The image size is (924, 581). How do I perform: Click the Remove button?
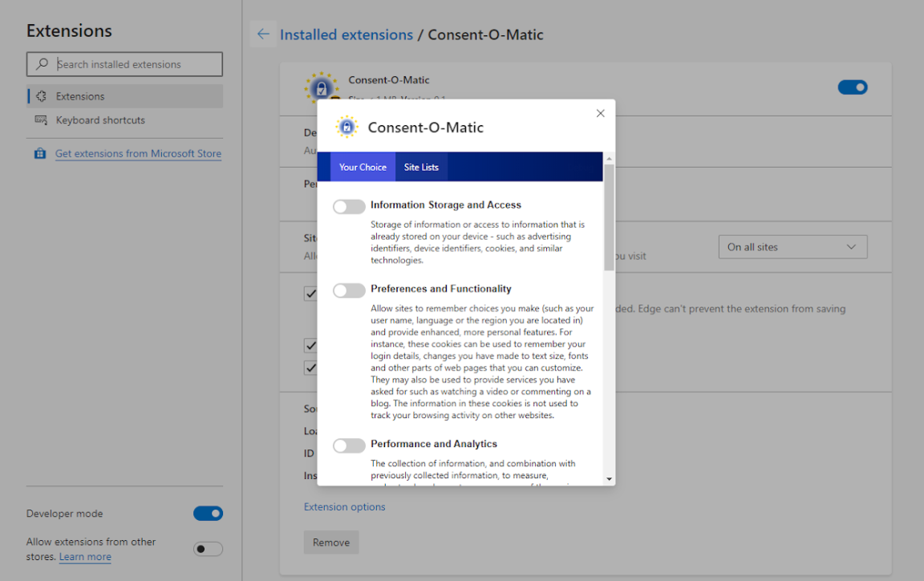click(x=330, y=542)
